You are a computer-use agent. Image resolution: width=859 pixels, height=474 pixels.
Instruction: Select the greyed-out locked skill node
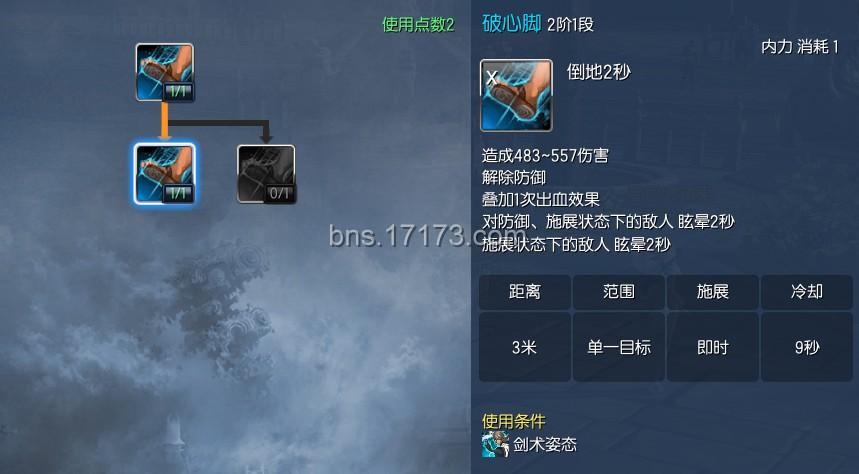pyautogui.click(x=266, y=174)
